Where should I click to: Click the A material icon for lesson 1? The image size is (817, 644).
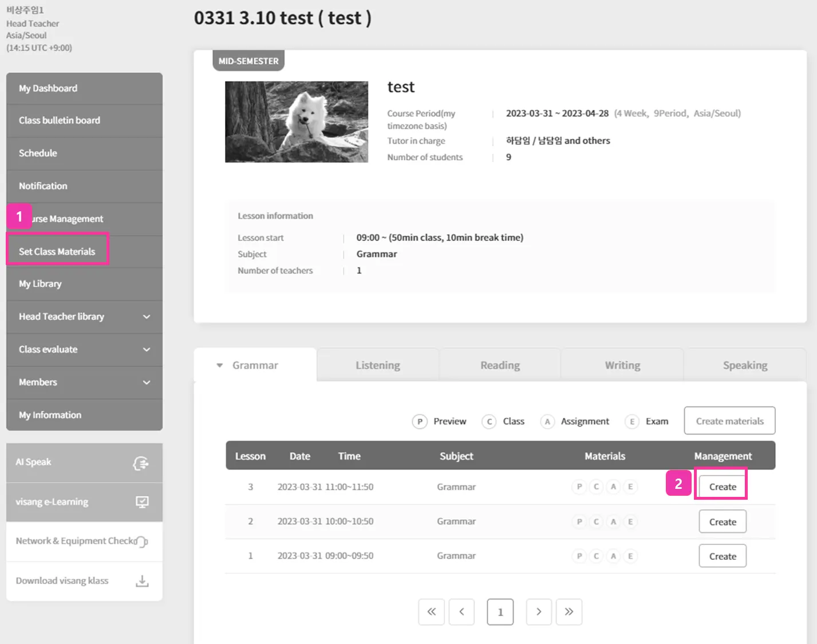(613, 556)
